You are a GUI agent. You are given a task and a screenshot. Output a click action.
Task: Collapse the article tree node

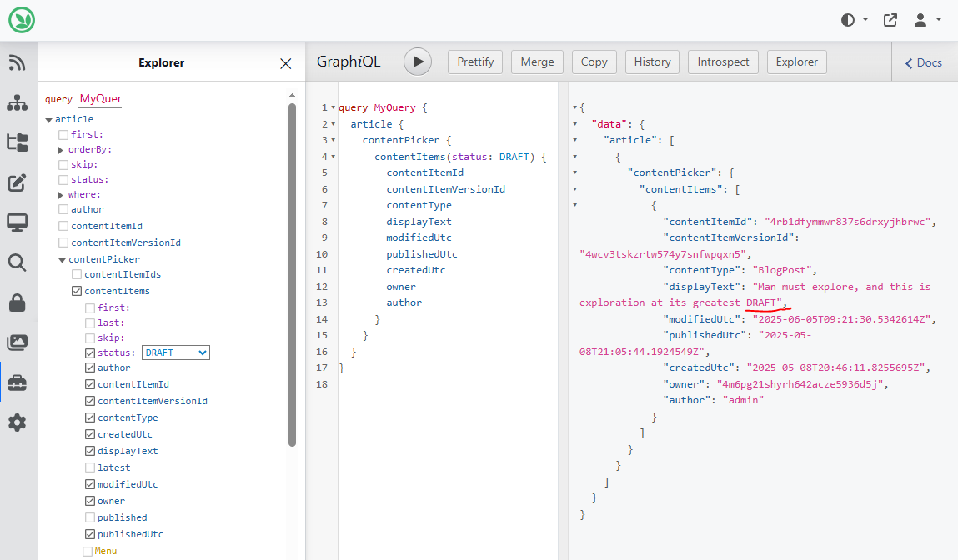(x=49, y=120)
